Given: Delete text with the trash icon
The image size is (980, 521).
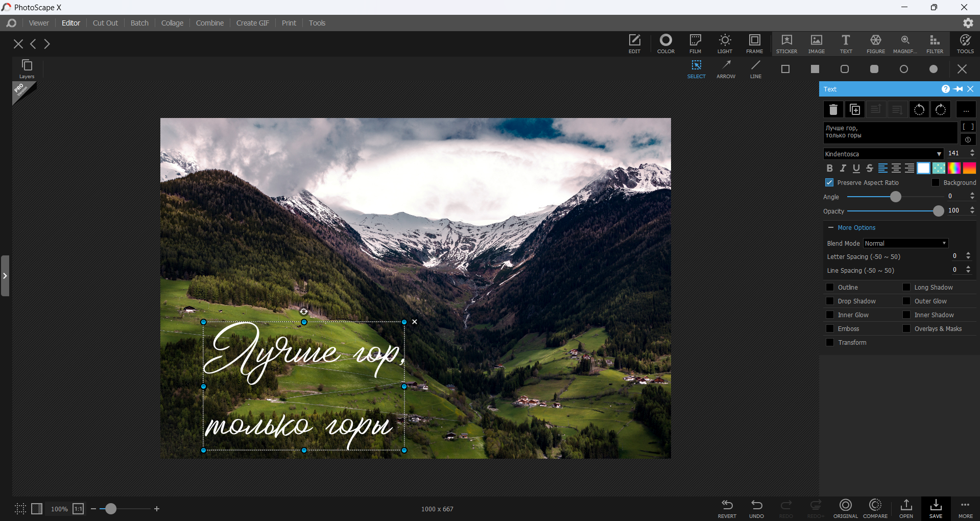Looking at the screenshot, I should [833, 110].
